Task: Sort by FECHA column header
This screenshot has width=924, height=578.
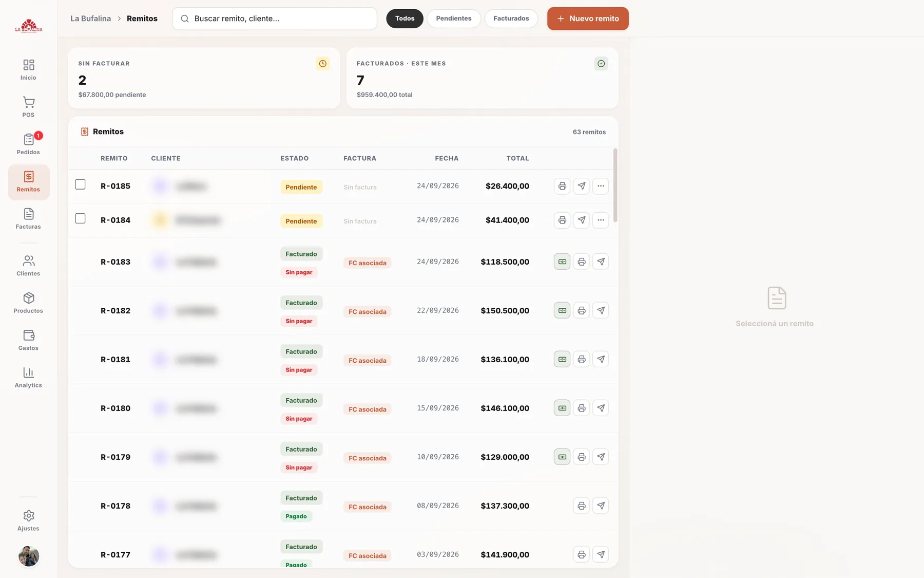Action: [x=447, y=158]
